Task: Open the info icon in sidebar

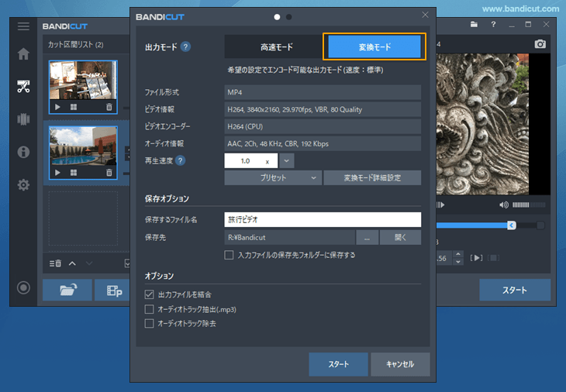Action: [x=23, y=152]
